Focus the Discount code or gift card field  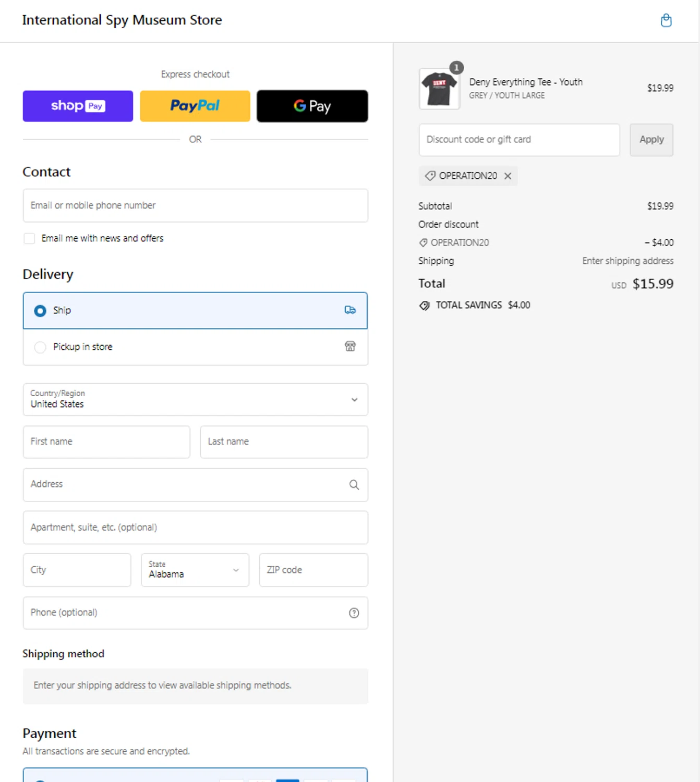[519, 140]
